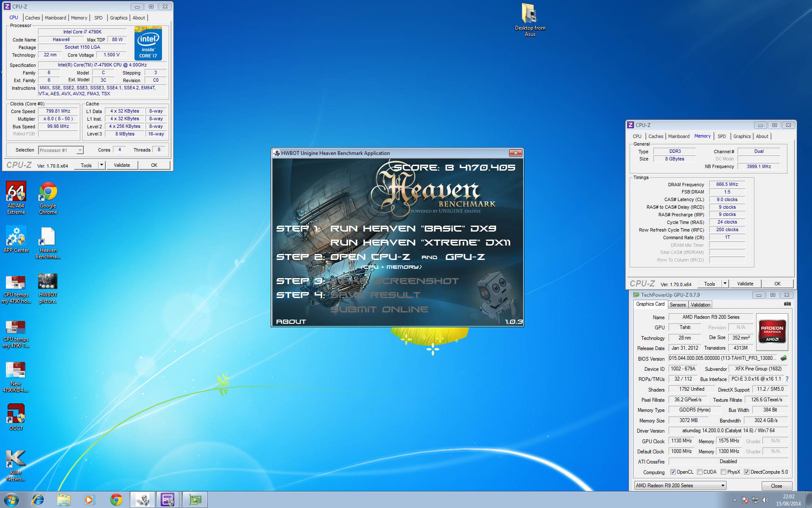812x508 pixels.
Task: Open Graphics tab in the Memory CPU-Z window
Action: click(742, 136)
